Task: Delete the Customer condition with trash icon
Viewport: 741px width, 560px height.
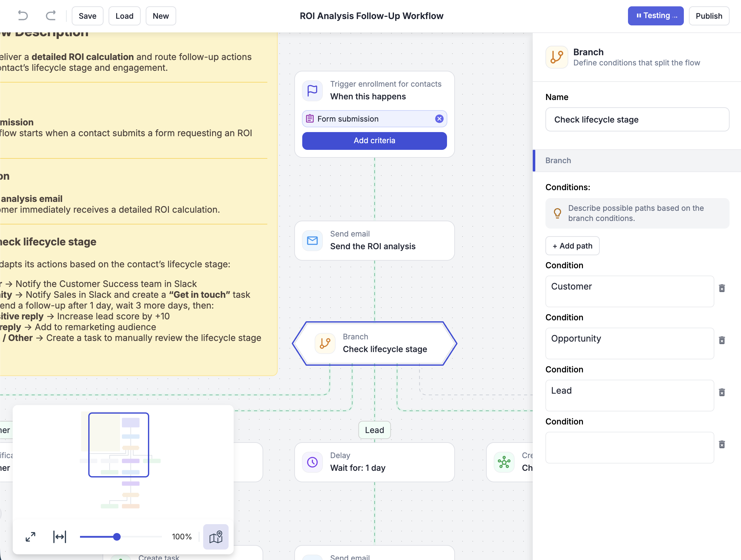Action: (x=722, y=288)
